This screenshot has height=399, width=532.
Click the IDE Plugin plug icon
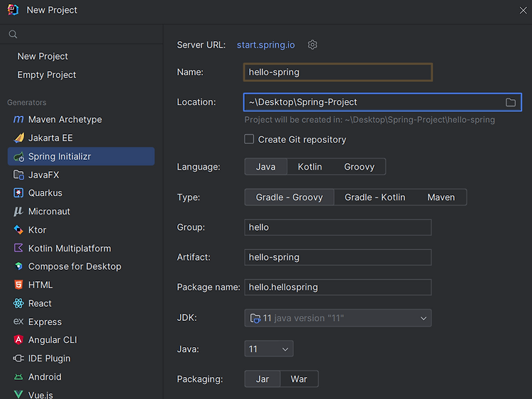[18, 359]
